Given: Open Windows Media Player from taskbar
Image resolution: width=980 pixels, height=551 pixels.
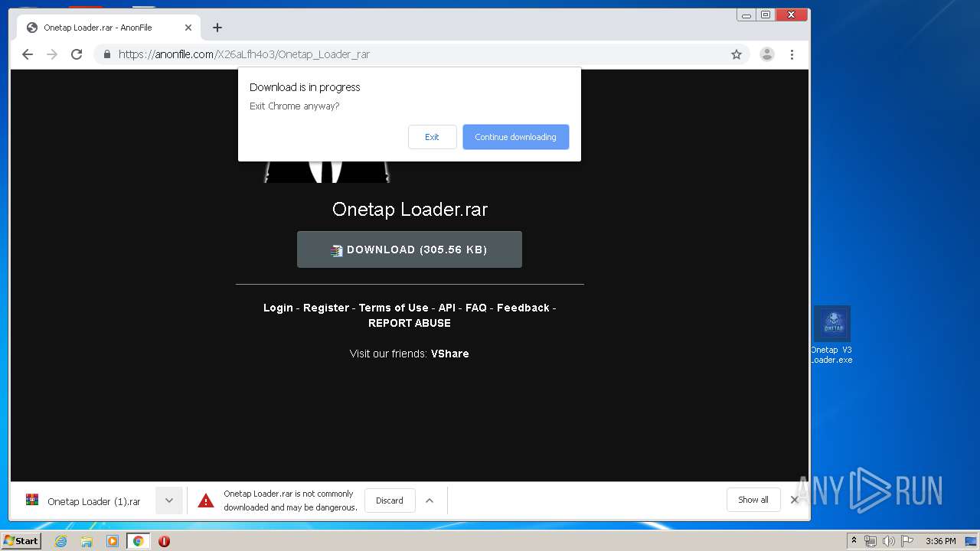Looking at the screenshot, I should (113, 541).
